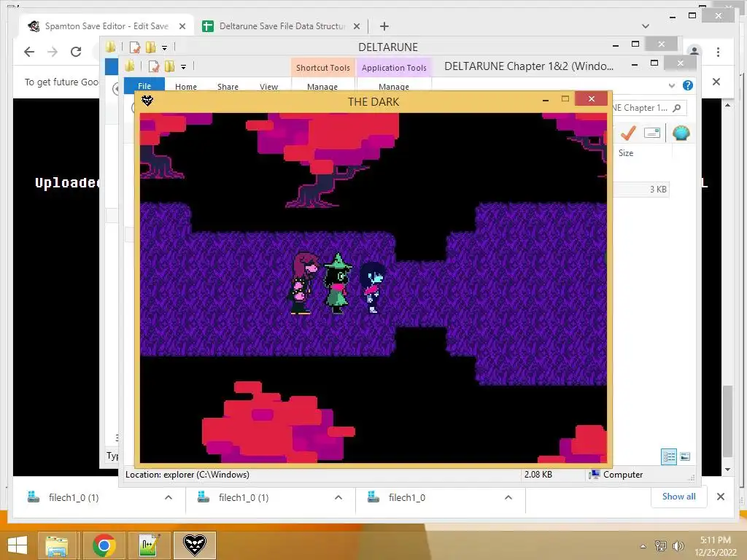Screen dimensions: 747x560
Task: Click the folder icon in front Explorer title bar
Action: click(x=129, y=66)
